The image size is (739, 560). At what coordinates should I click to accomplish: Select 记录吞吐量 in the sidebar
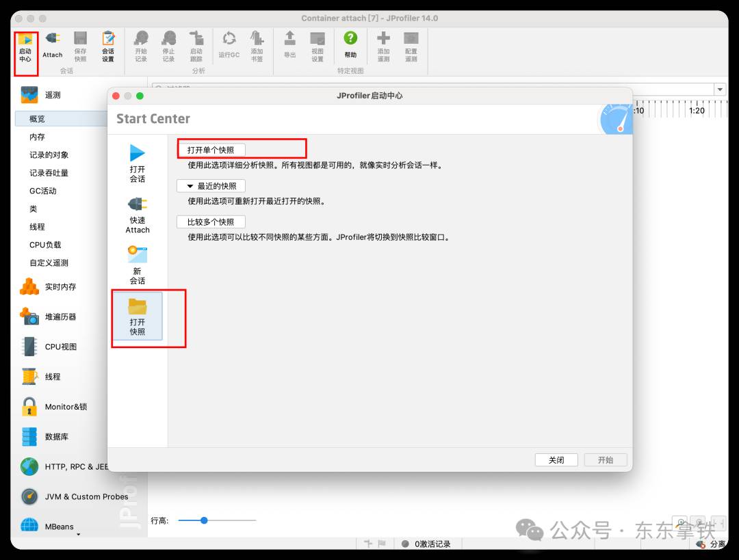[49, 173]
